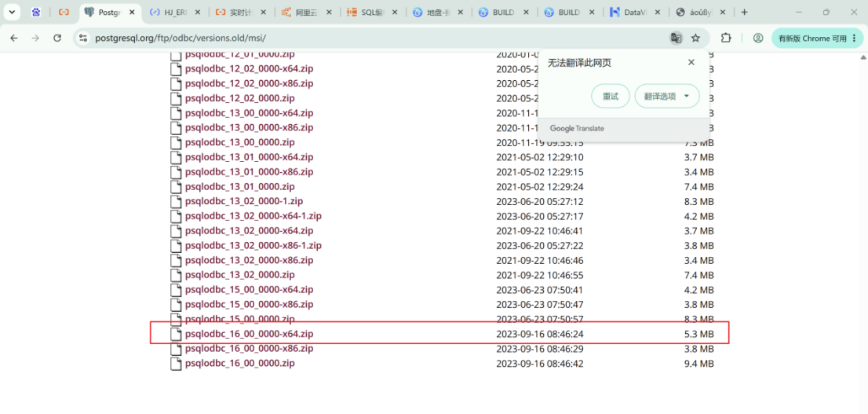Screen dimensions: 868x414
Task: Click the Google Translate label
Action: [577, 129]
